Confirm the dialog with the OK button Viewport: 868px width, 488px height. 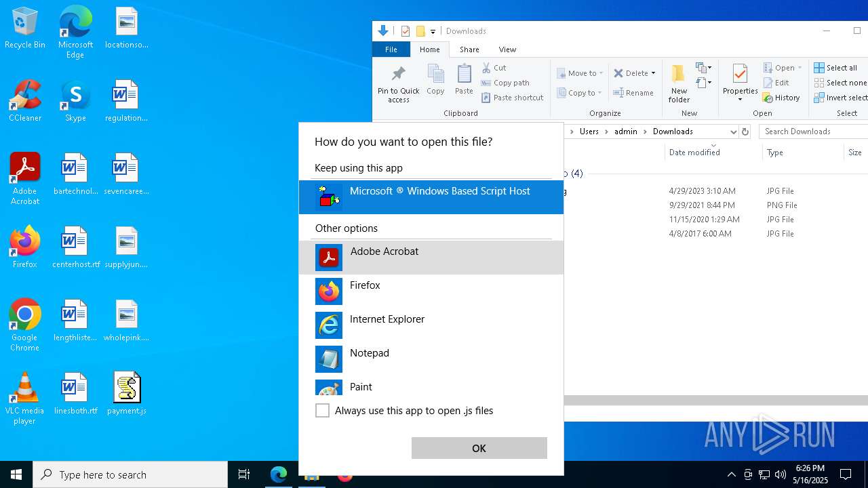click(479, 448)
